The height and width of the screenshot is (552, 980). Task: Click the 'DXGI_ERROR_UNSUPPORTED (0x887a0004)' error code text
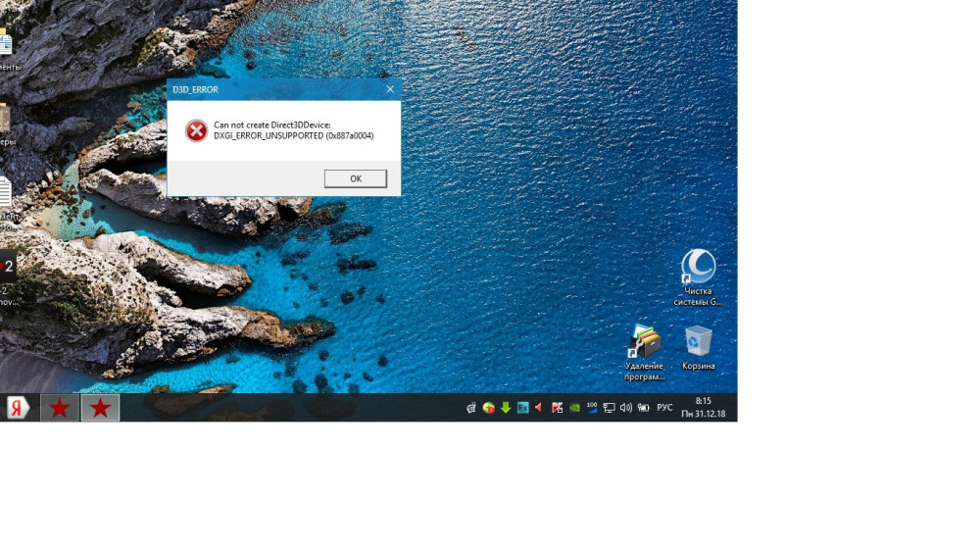(x=294, y=135)
